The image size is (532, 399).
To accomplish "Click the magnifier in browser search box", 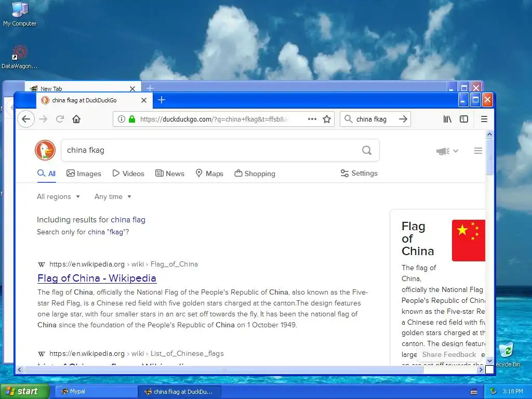I will (348, 119).
